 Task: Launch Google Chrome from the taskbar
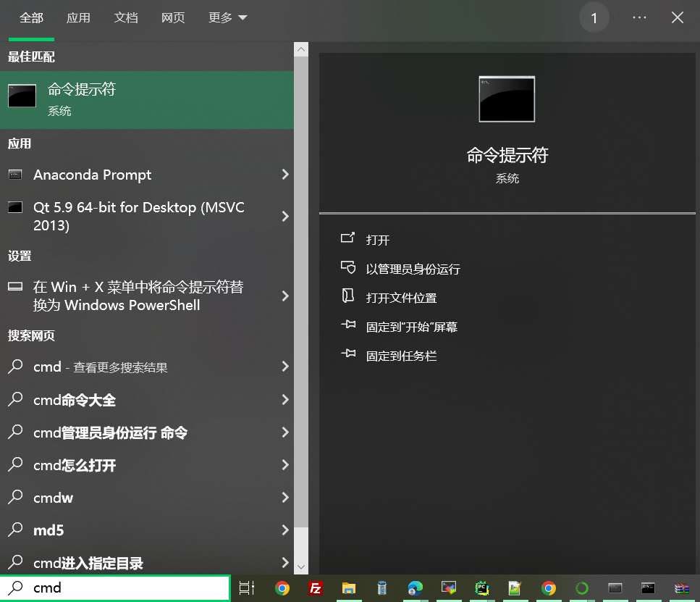pos(282,588)
